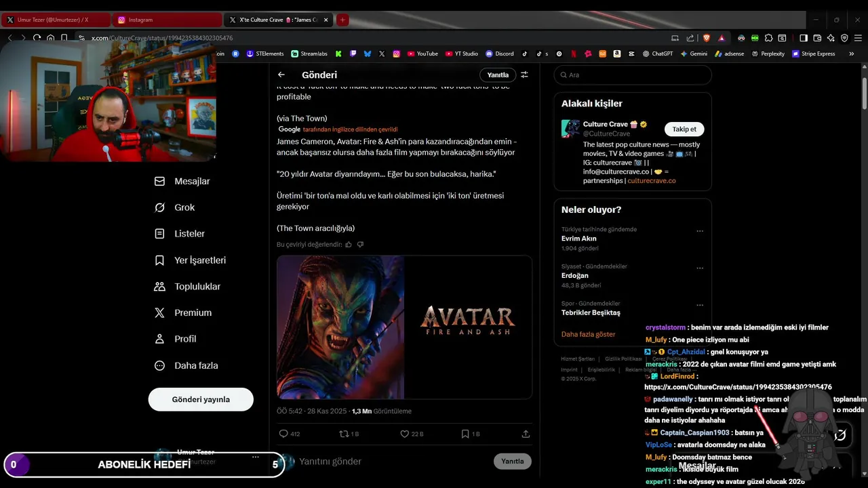
Task: Open Profil in the sidebar
Action: tap(176, 339)
